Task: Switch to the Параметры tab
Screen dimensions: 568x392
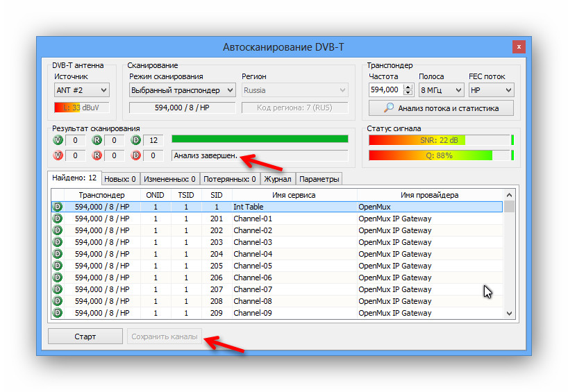Action: click(x=319, y=179)
